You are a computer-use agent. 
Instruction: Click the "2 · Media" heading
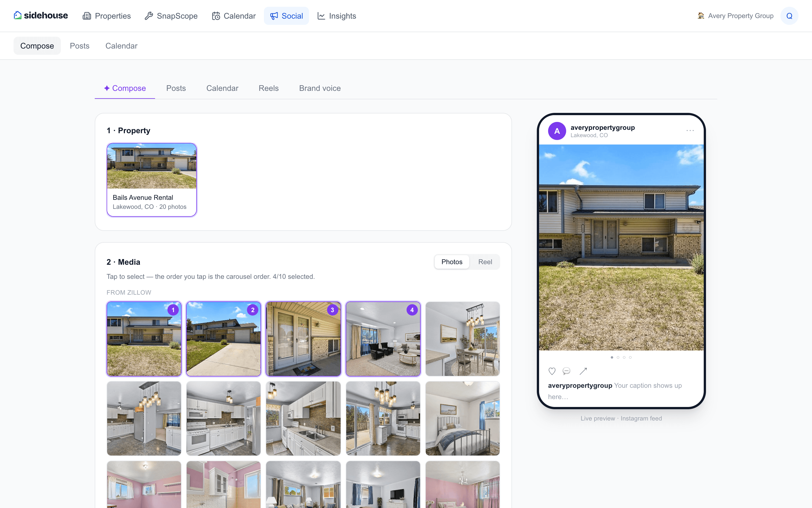123,262
